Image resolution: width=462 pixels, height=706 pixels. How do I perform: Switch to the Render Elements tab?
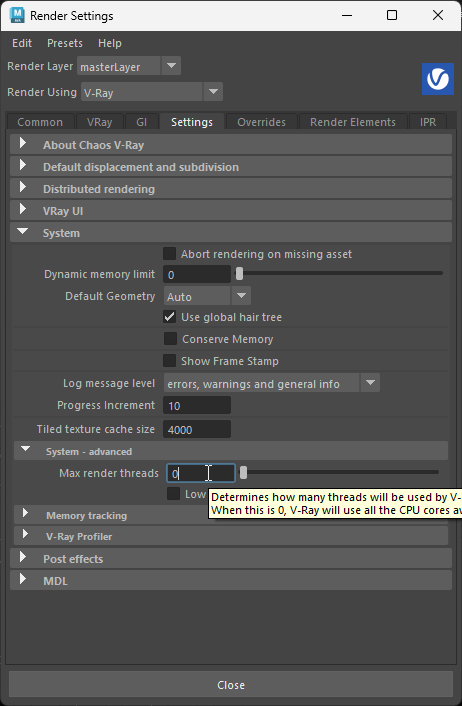[353, 122]
